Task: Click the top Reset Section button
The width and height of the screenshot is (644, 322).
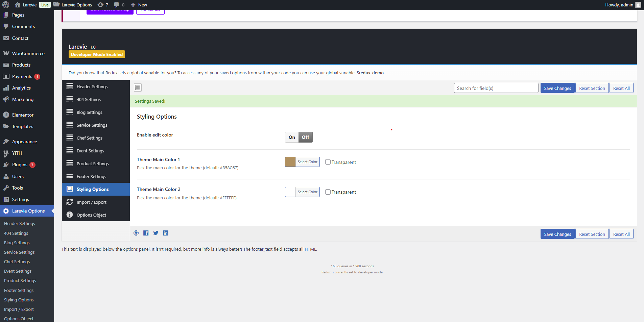Action: [x=592, y=88]
